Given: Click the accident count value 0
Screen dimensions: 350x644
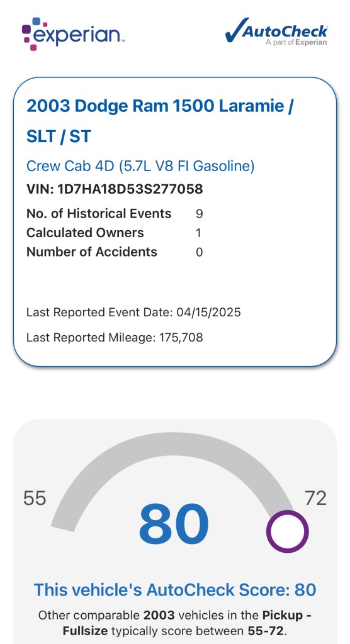Looking at the screenshot, I should 200,252.
